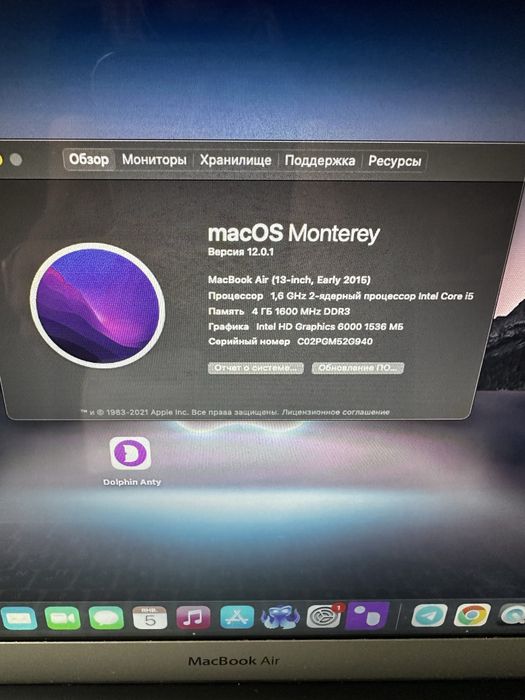Open System Preferences with badge
Viewport: 525px width, 700px height.
[325, 616]
